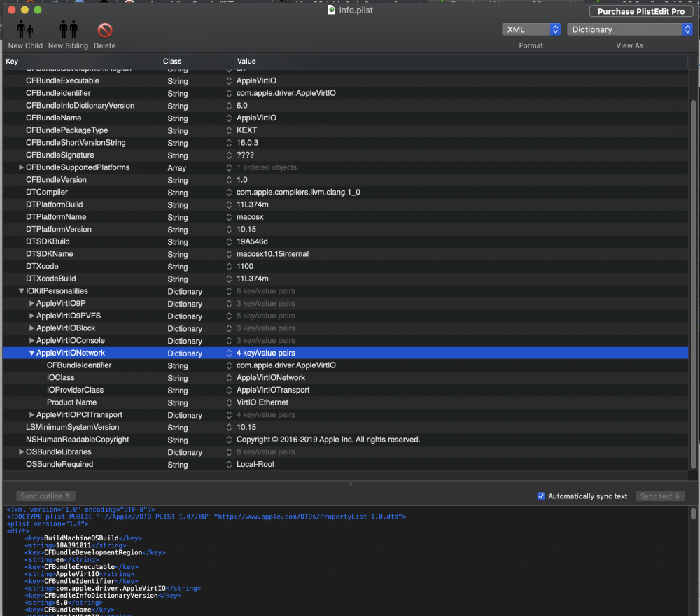Viewport: 700px width, 616px height.
Task: Click the 11L374m DTPlatformBuild value
Action: [252, 204]
